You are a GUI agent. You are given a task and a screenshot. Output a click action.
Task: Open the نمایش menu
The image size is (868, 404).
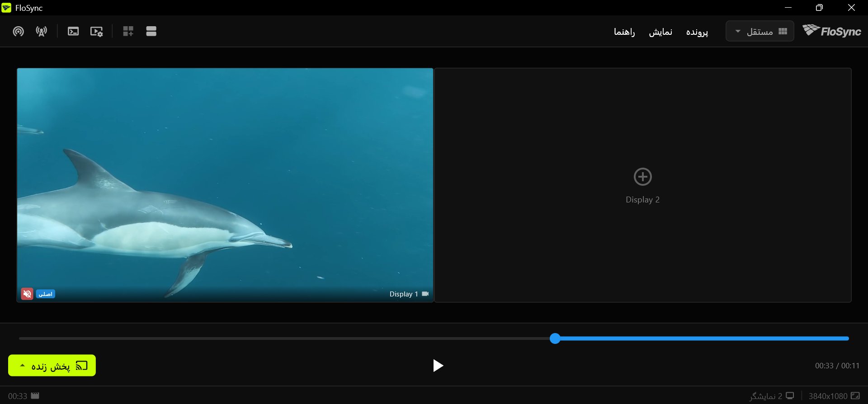pyautogui.click(x=660, y=32)
